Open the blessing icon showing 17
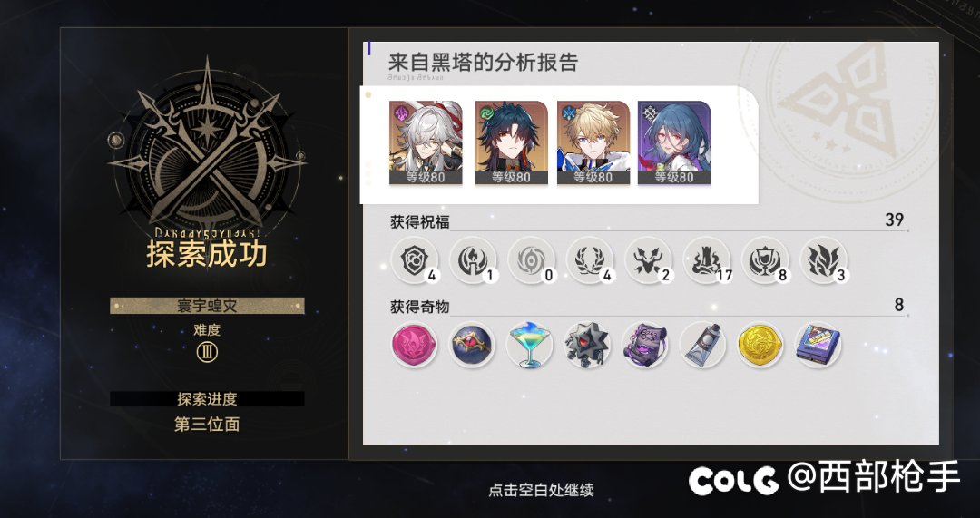 click(707, 260)
